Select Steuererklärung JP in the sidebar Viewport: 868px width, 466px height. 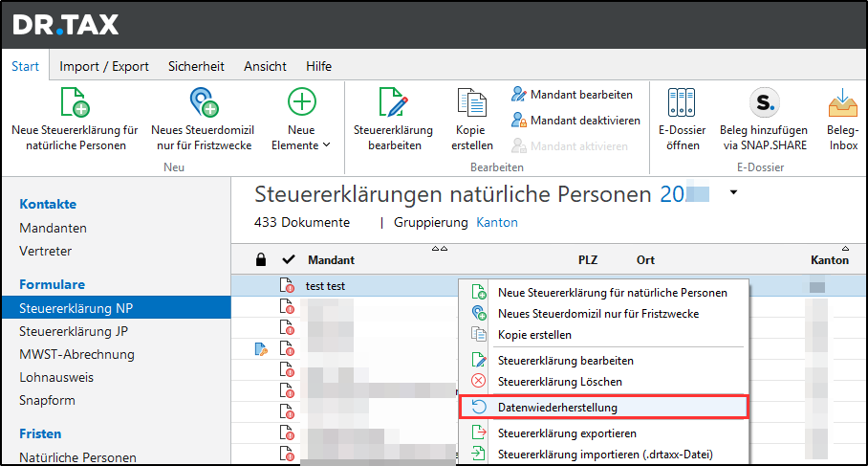pyautogui.click(x=74, y=331)
